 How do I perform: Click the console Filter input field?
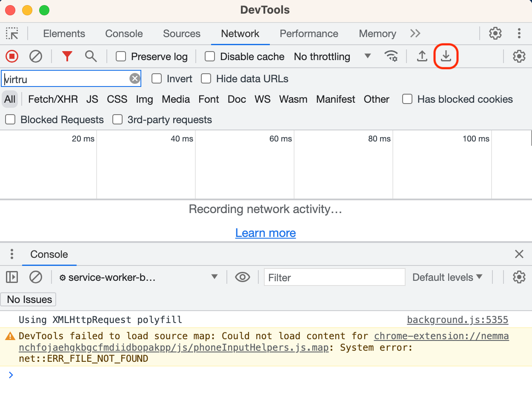coord(335,277)
